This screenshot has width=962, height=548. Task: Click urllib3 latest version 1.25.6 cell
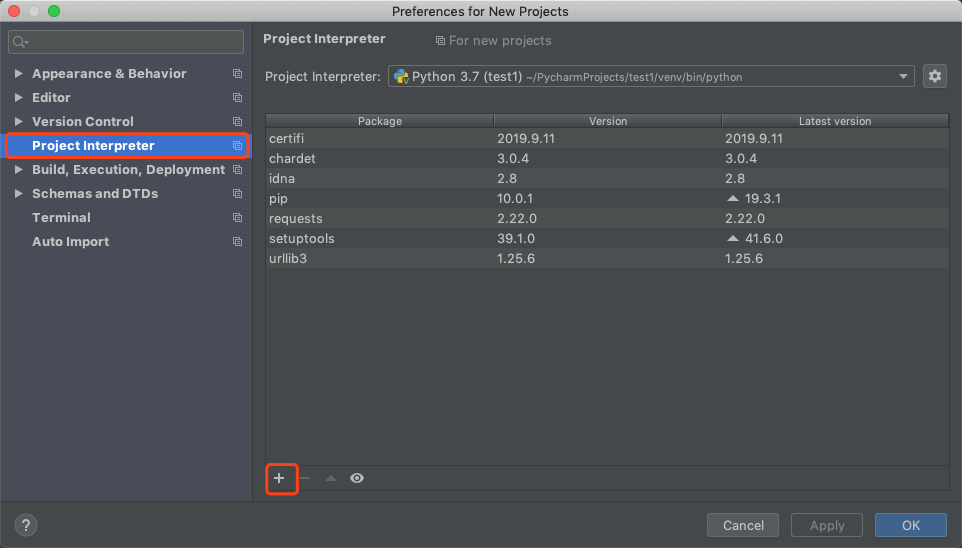point(744,258)
